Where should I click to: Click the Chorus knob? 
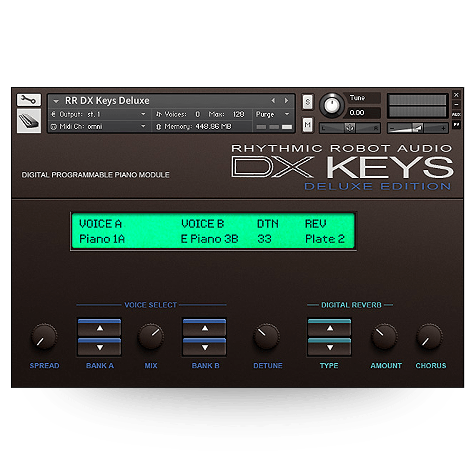point(429,337)
